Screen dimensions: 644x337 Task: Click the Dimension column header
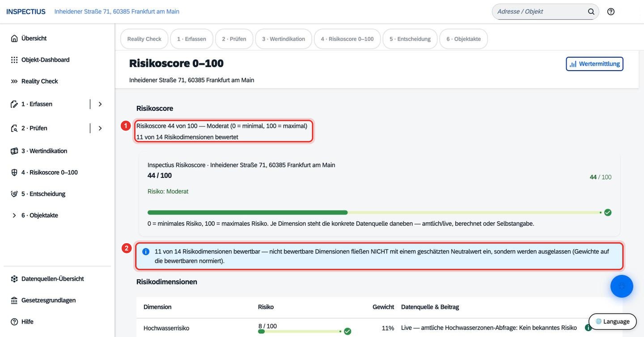(157, 307)
